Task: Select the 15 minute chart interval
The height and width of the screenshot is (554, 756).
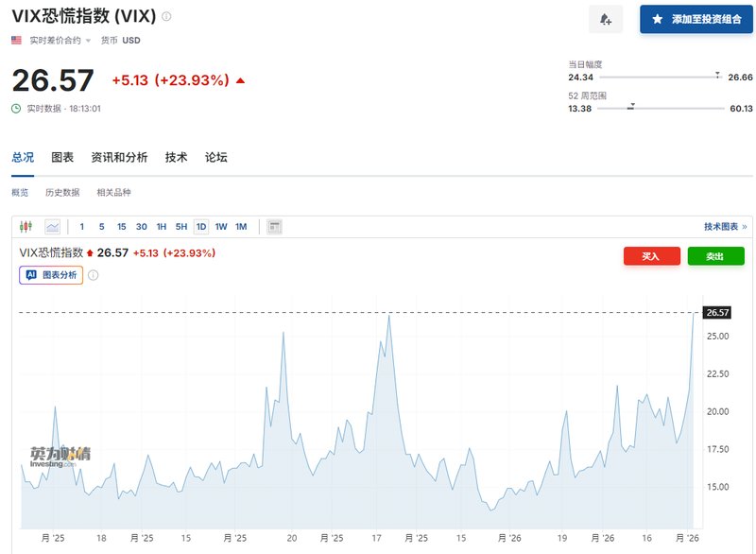Action: click(122, 227)
